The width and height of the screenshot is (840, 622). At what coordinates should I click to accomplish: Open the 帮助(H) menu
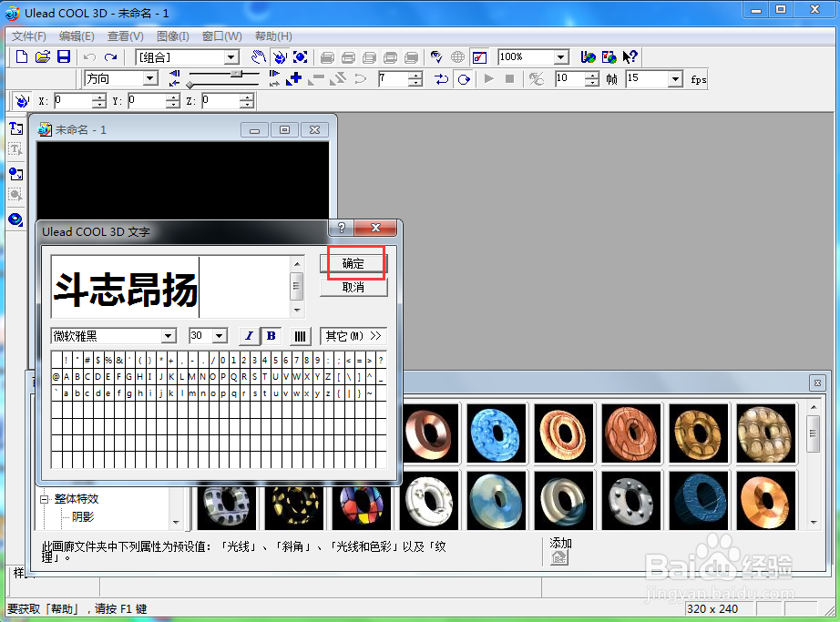pyautogui.click(x=273, y=36)
